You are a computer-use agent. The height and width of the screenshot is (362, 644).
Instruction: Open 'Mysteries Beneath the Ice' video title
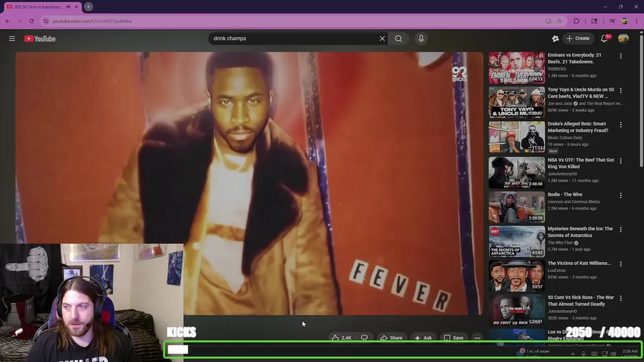(580, 232)
